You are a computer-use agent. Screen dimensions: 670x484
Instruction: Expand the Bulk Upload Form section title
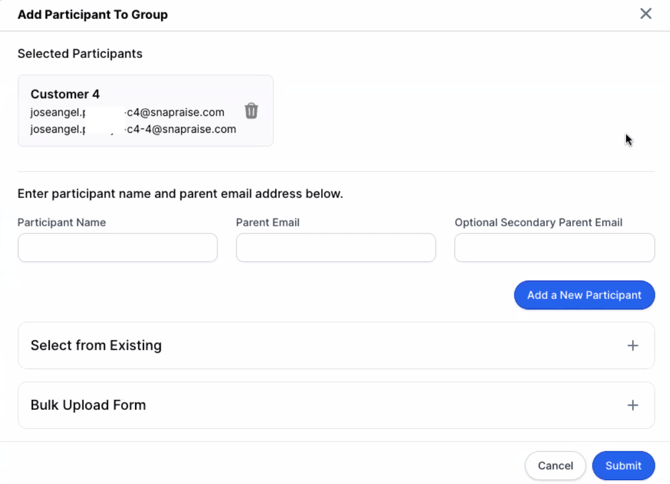tap(88, 406)
